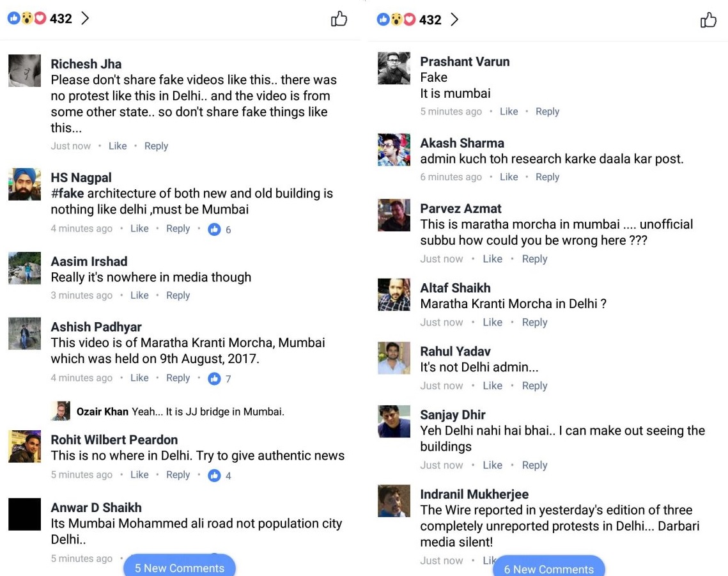Open Altaf Shaikh's profile name
The height and width of the screenshot is (576, 728).
point(455,288)
